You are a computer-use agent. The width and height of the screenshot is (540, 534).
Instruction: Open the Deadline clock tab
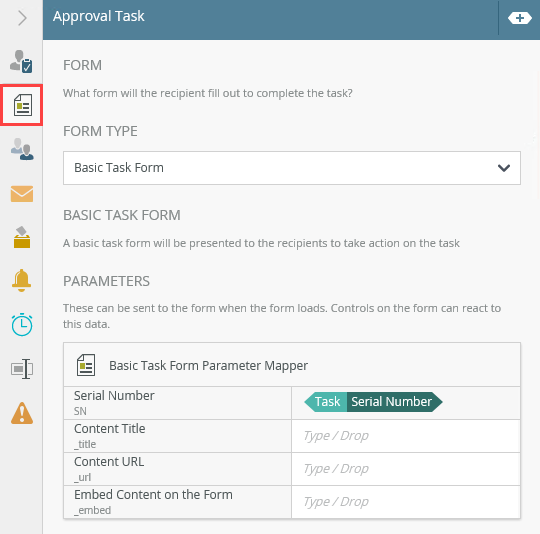click(22, 325)
